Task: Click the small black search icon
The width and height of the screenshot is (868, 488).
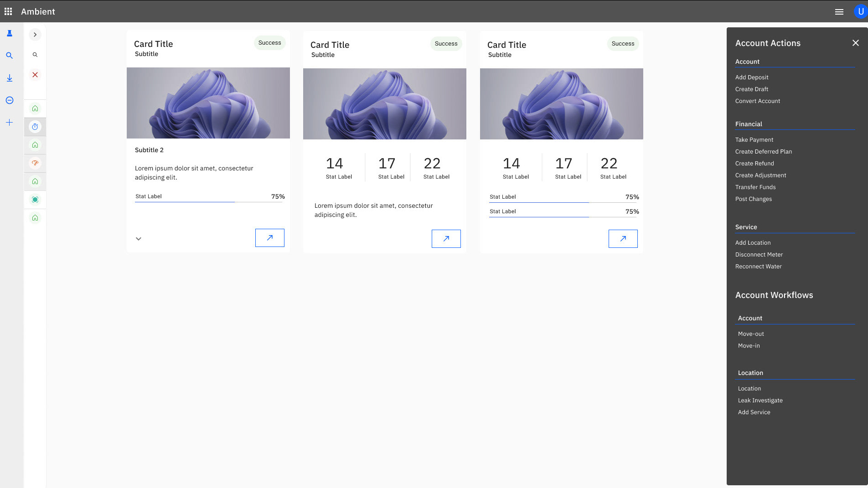Action: pyautogui.click(x=35, y=55)
